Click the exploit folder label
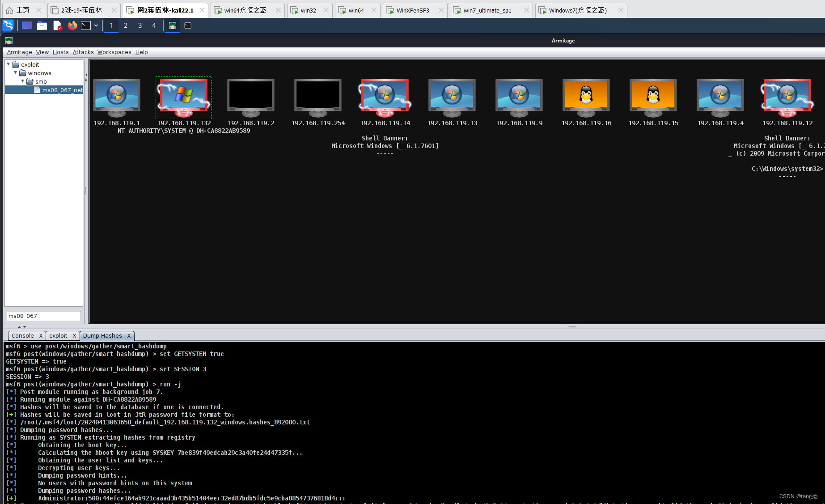Screen dimensions: 825x504 point(30,64)
